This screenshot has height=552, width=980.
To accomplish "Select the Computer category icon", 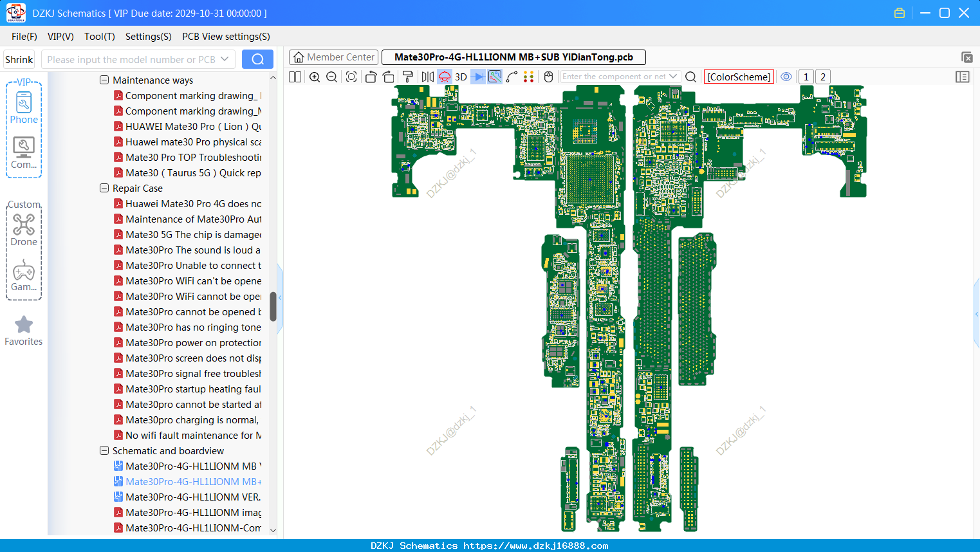I will pos(24,152).
